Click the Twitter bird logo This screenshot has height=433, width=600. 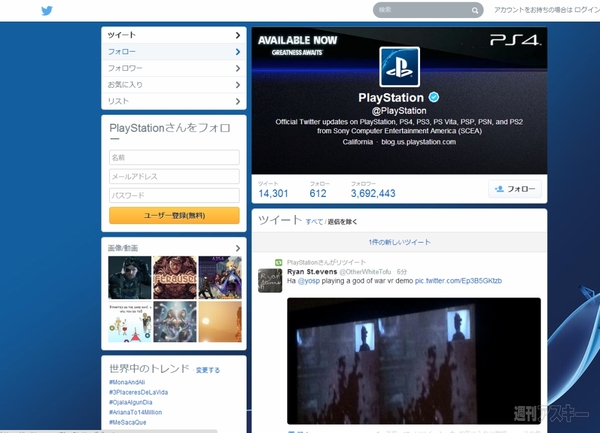coord(47,10)
